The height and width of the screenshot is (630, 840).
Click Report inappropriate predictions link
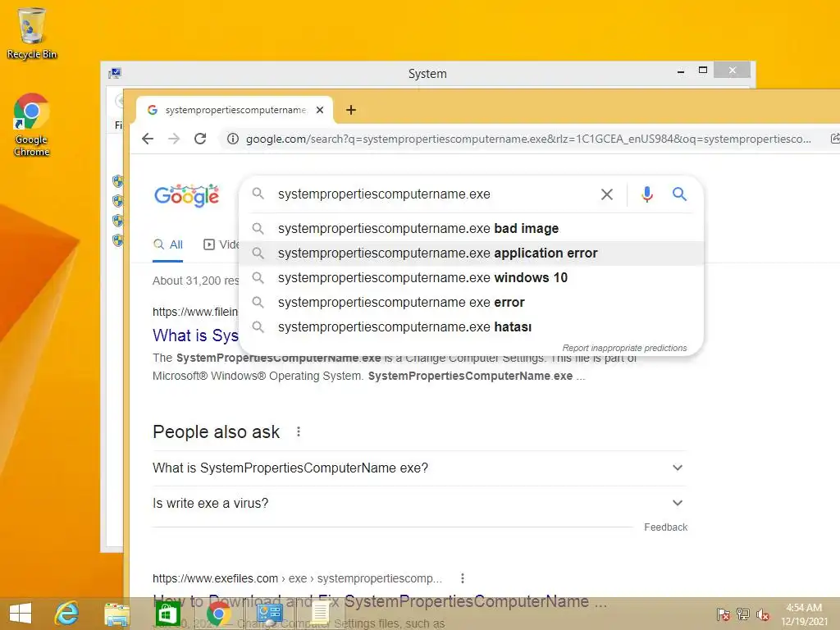pyautogui.click(x=624, y=348)
